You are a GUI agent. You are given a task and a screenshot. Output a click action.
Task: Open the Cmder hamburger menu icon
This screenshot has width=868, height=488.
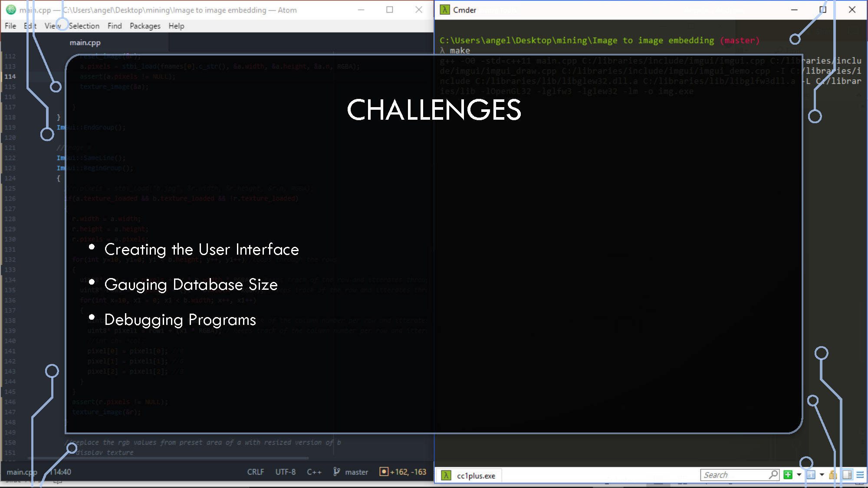pos(861,475)
